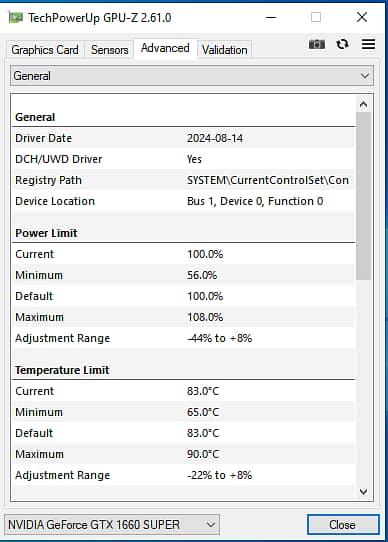This screenshot has width=388, height=542.
Task: Minimize the GPU-Z window
Action: click(271, 17)
